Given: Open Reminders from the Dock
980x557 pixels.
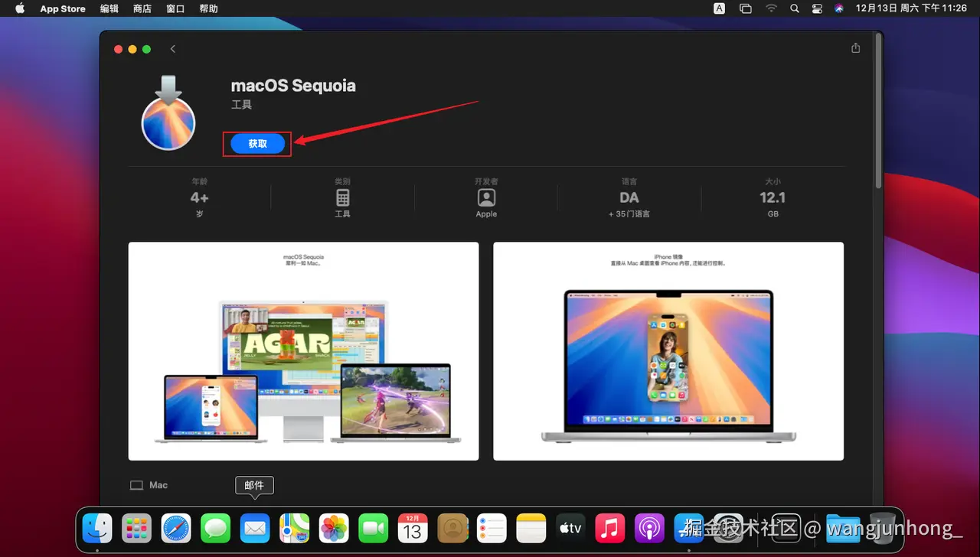Looking at the screenshot, I should point(492,528).
